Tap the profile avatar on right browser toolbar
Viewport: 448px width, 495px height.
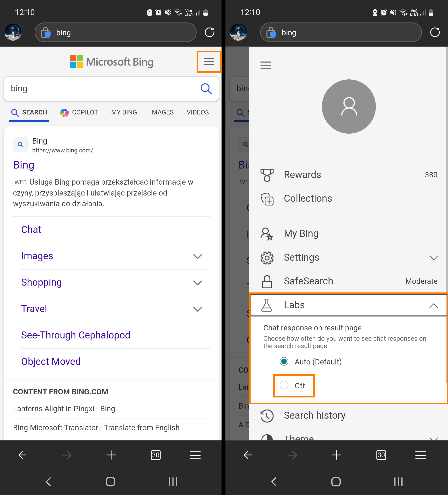coord(238,32)
